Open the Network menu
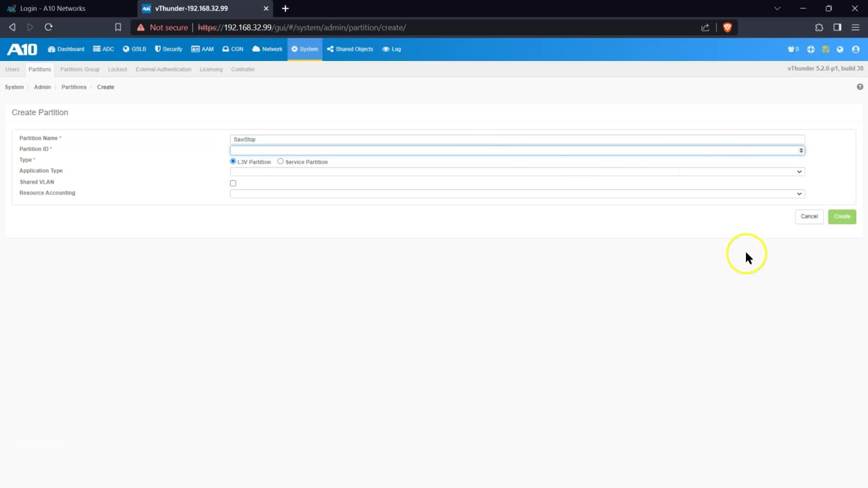The width and height of the screenshot is (868, 488). [x=267, y=49]
